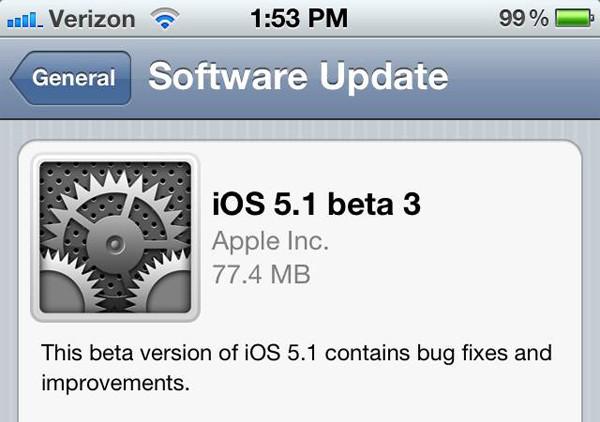
Task: Tap the settings gear update icon
Action: coord(115,237)
